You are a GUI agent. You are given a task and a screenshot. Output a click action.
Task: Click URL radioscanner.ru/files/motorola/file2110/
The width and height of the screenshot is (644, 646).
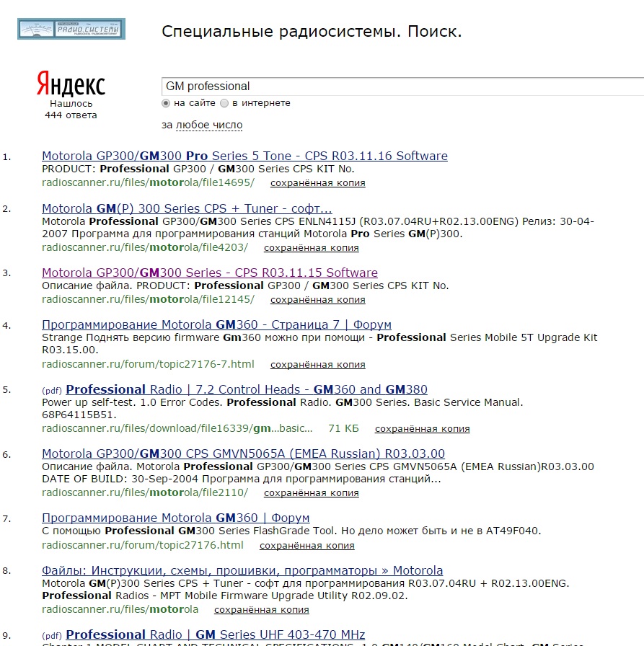coord(145,492)
